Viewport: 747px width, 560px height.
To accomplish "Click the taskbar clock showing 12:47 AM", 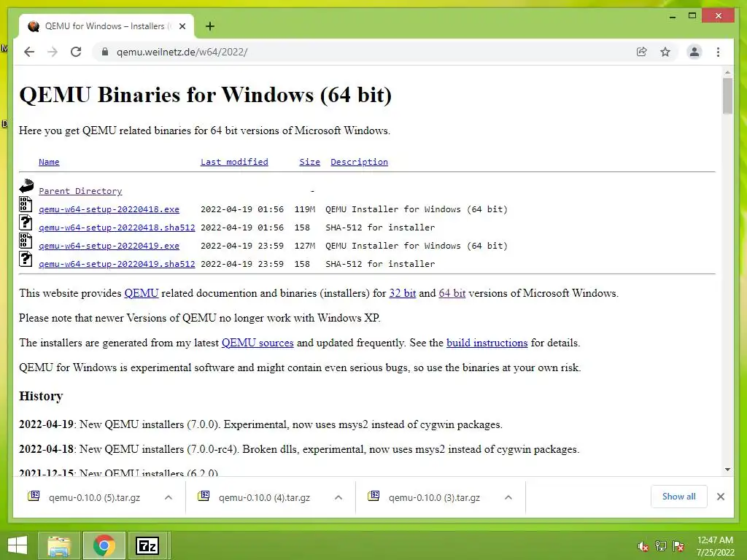I will point(715,546).
